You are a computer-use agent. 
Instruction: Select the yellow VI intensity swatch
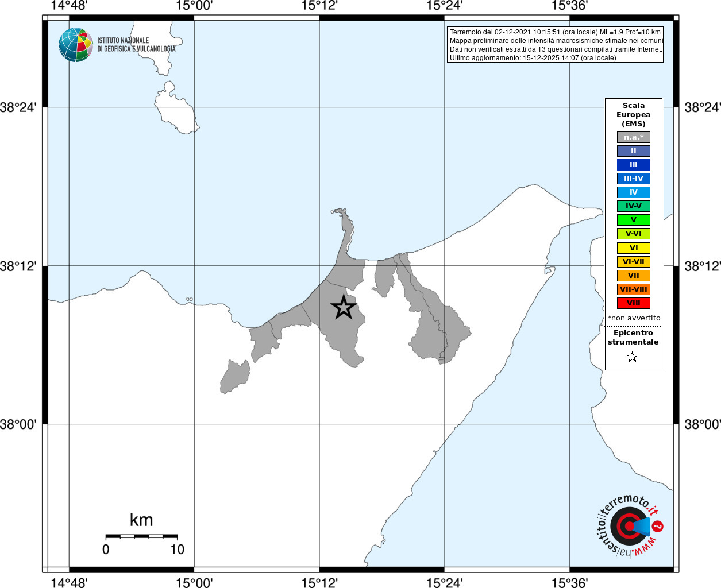tap(633, 248)
